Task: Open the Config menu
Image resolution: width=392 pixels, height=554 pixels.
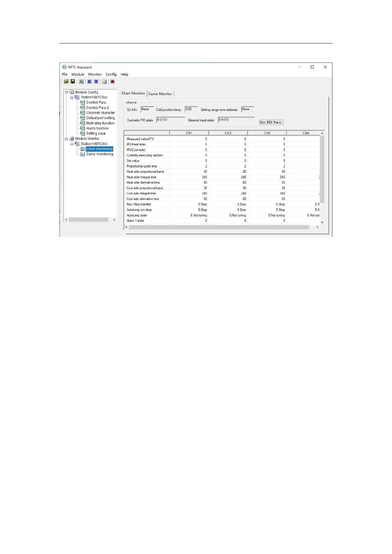Action: pyautogui.click(x=111, y=74)
